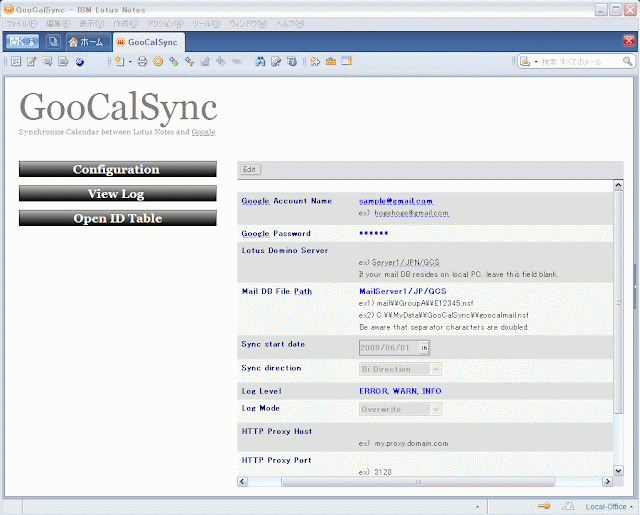Click the binoculars find icon
This screenshot has width=640, height=515.
tap(260, 62)
